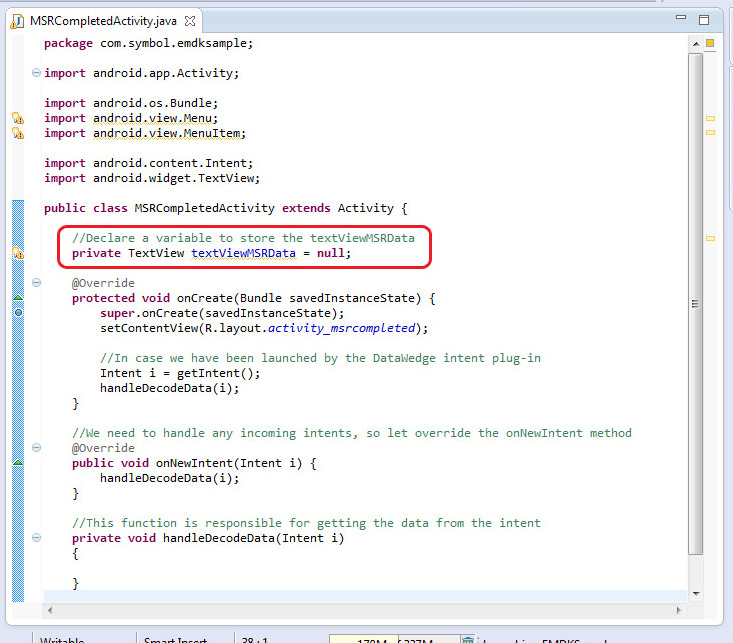Close the MSRCompletedActivity.java tab
The image size is (733, 643).
(x=190, y=20)
